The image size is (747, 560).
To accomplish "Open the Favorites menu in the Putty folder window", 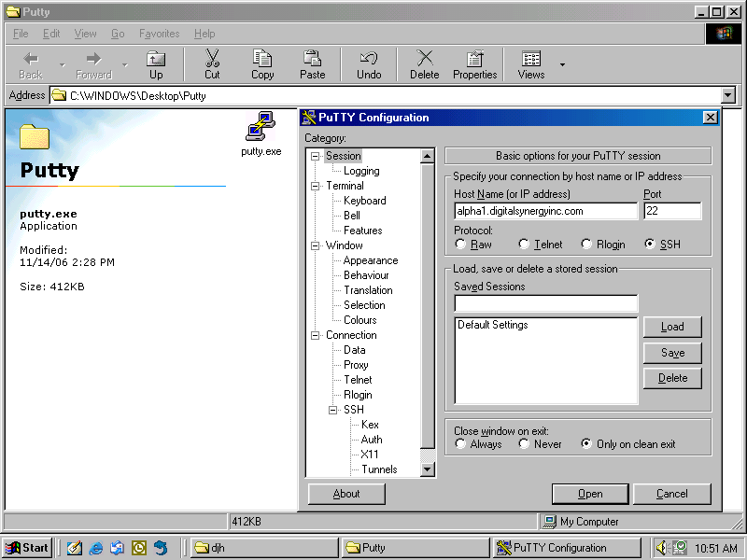I will point(159,34).
